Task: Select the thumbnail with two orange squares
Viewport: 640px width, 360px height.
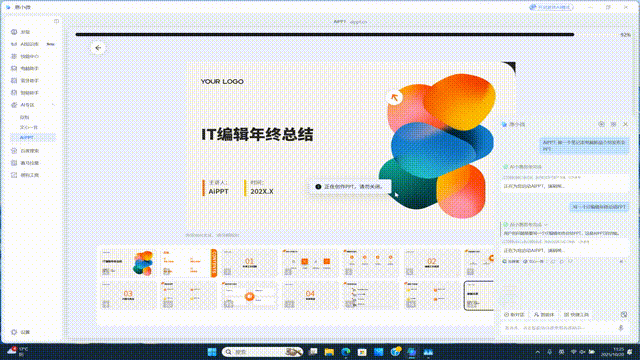Action: pos(310,263)
